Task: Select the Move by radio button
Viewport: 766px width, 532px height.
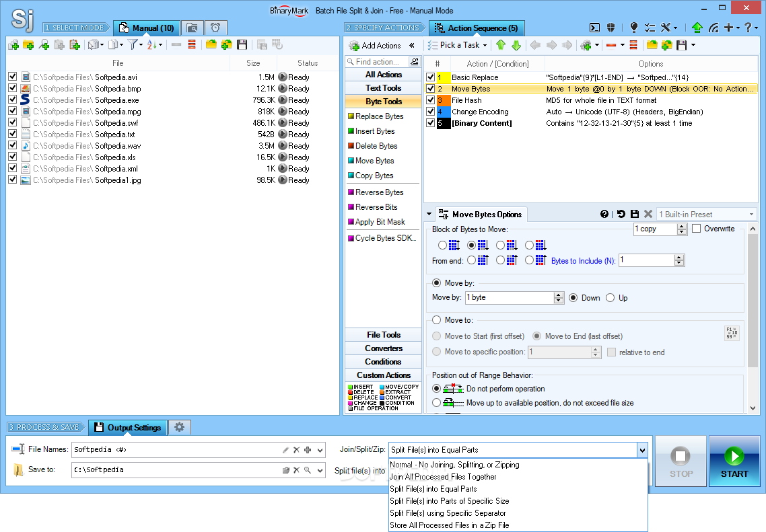Action: tap(436, 283)
